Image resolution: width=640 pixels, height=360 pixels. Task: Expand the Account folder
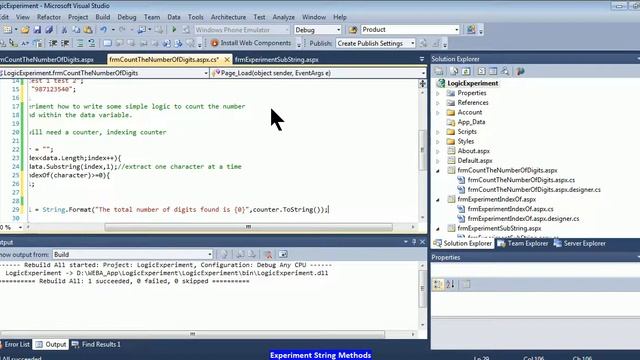438,113
